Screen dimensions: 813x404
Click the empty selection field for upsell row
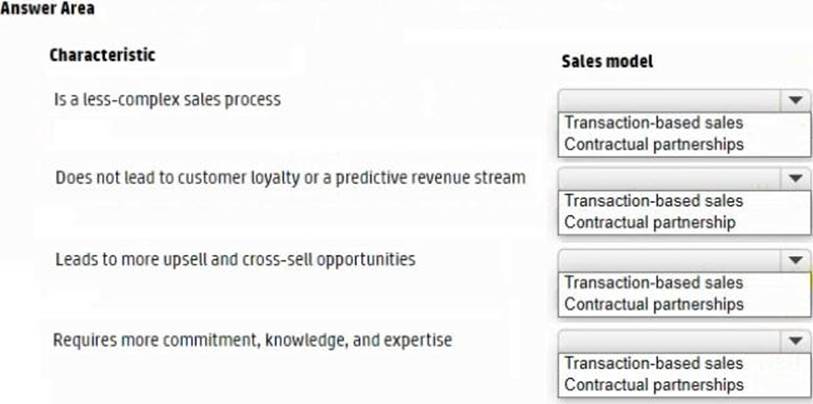pos(670,260)
